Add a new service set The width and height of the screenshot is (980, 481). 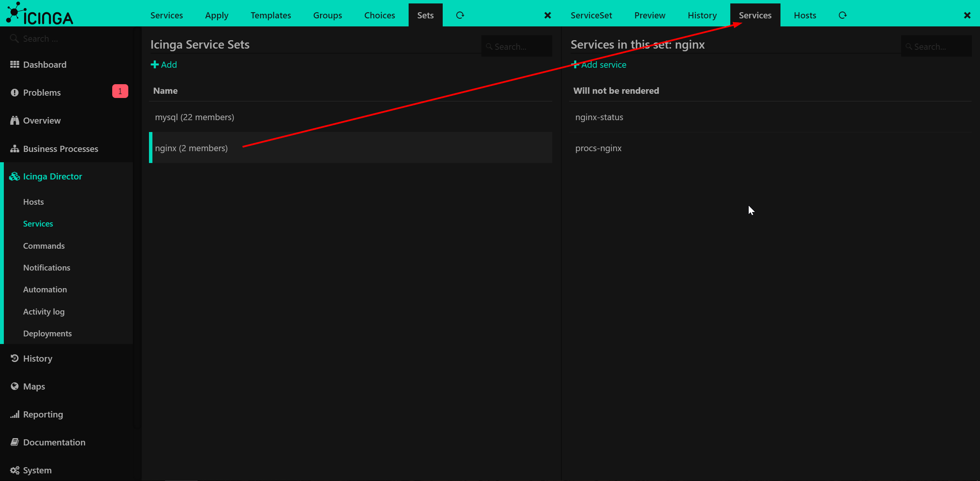point(164,64)
